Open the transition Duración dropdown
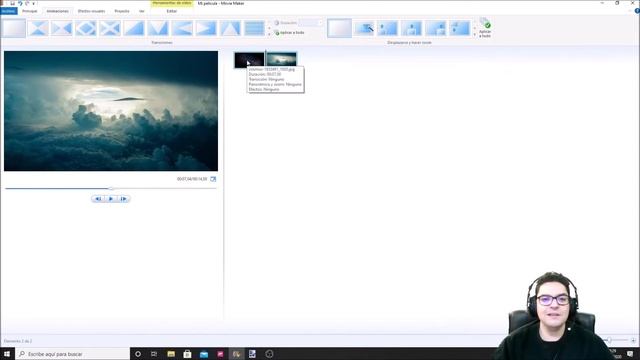 click(320, 23)
